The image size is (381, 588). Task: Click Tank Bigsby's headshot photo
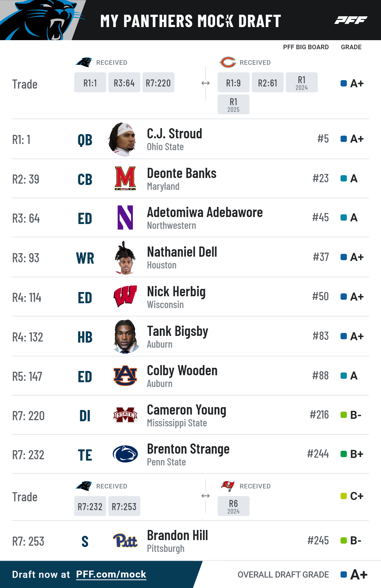tap(126, 336)
